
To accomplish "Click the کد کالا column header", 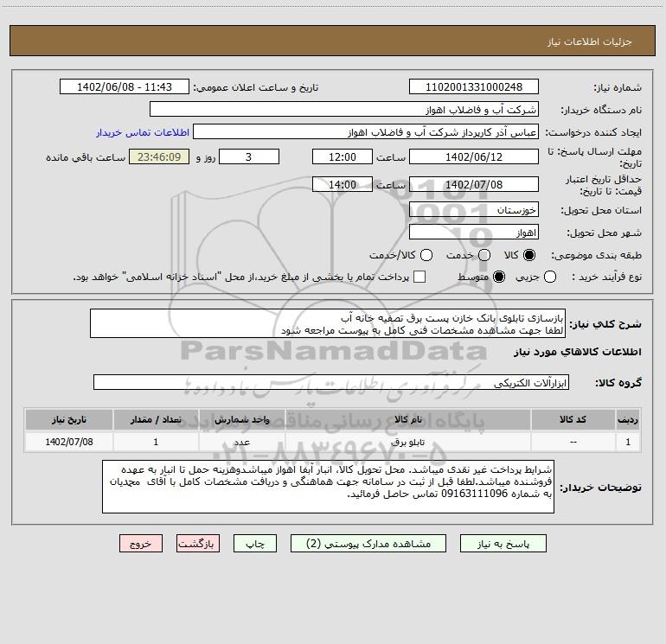I will [x=573, y=419].
